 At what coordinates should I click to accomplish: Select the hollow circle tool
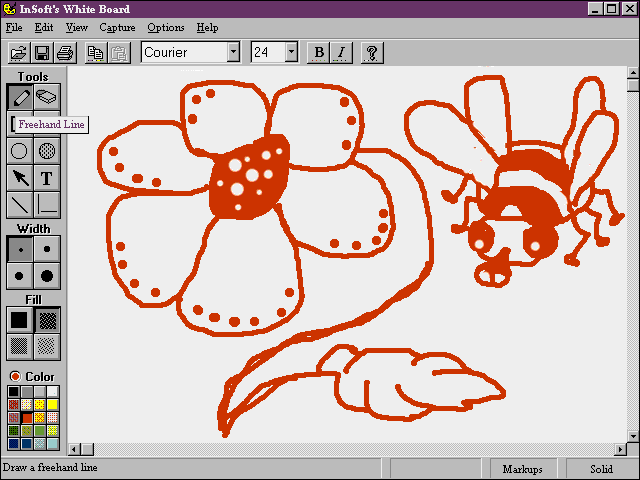19,151
